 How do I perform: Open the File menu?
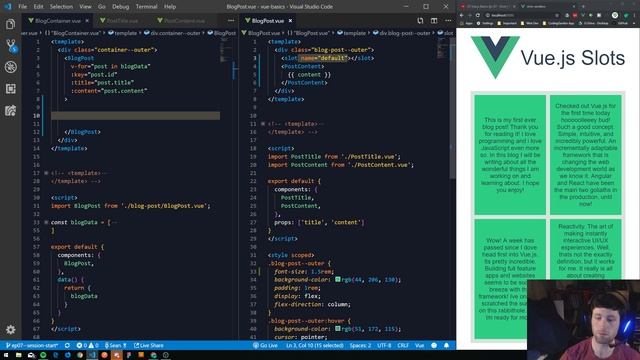(x=23, y=7)
